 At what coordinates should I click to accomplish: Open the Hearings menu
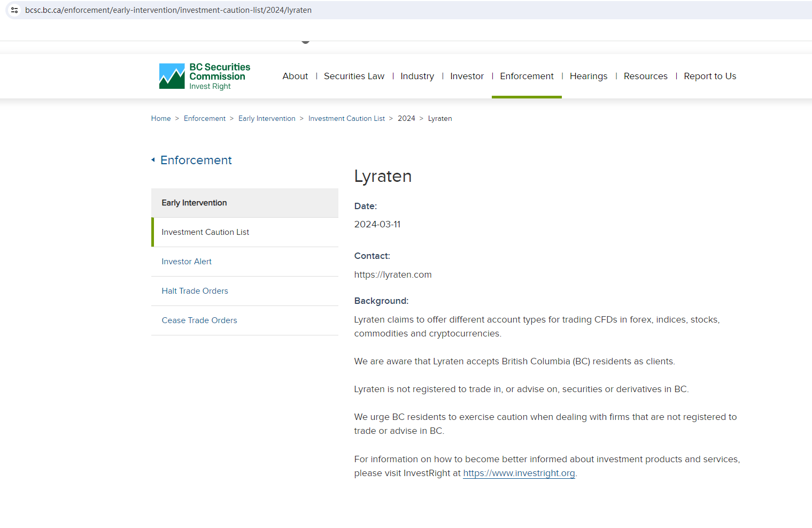[589, 76]
